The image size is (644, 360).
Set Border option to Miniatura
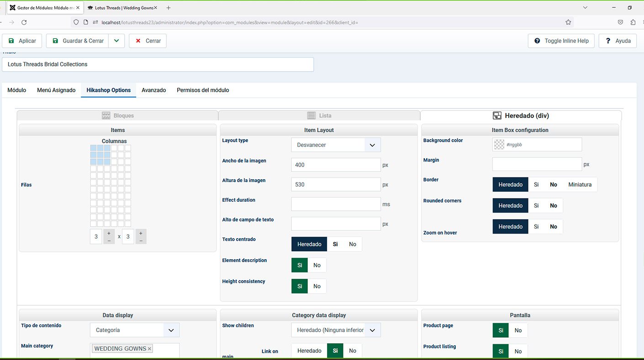tap(580, 184)
